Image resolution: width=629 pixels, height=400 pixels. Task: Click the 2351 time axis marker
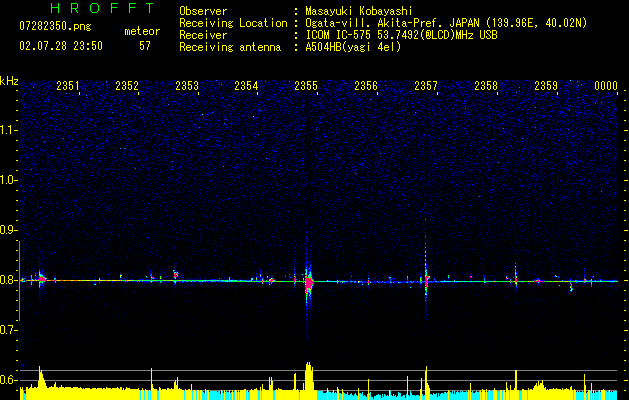click(x=68, y=86)
